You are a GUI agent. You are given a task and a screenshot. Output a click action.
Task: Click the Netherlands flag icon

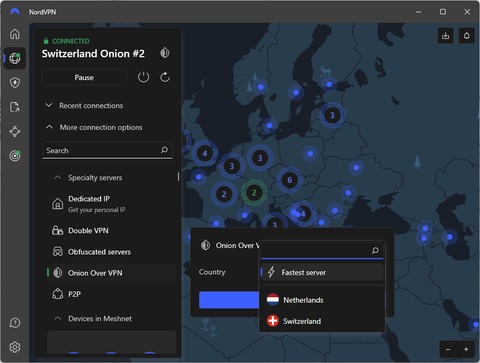(273, 300)
